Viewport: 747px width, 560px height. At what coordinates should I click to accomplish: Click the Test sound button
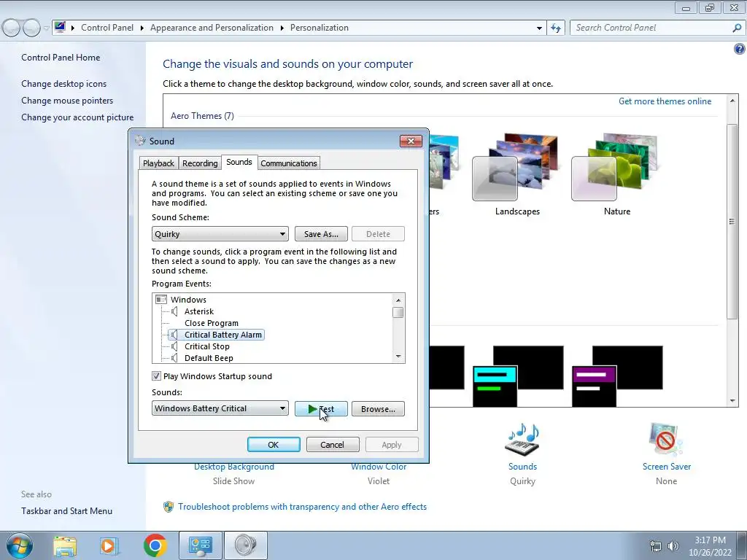(321, 409)
